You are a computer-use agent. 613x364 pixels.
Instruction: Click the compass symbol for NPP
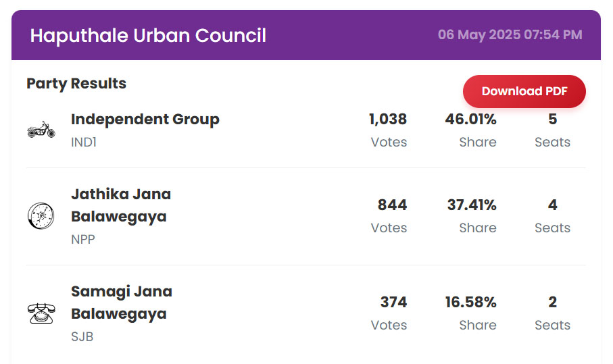click(41, 215)
